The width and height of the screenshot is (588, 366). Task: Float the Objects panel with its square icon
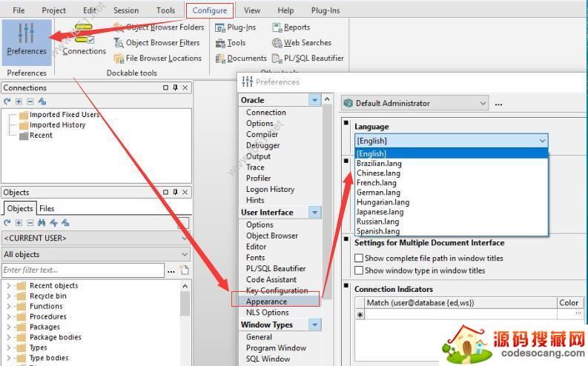point(166,192)
